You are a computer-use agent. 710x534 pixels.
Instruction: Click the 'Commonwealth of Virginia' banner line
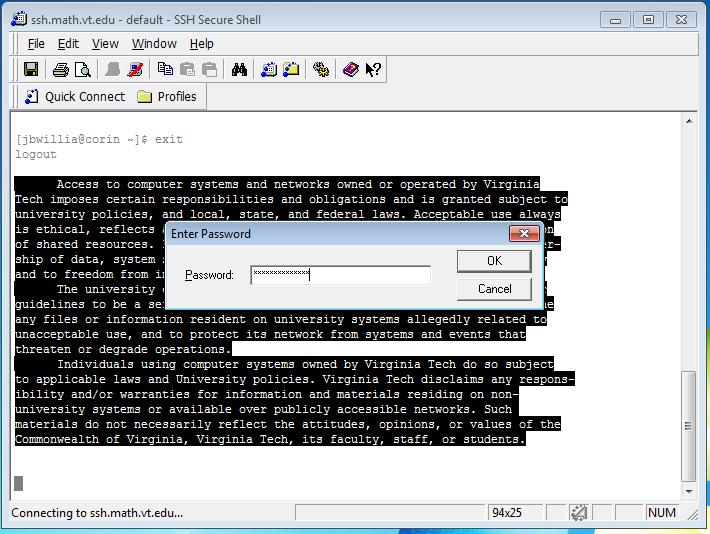pos(270,439)
